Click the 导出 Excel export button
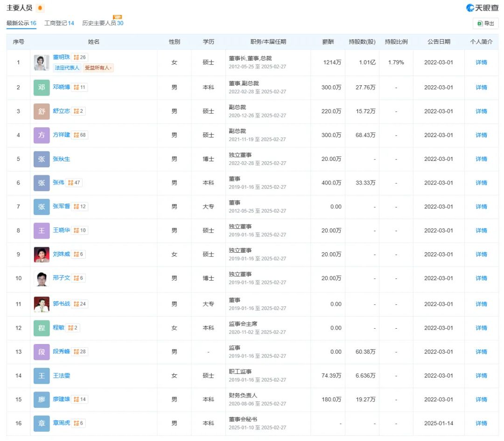The height and width of the screenshot is (441, 504). click(x=485, y=23)
